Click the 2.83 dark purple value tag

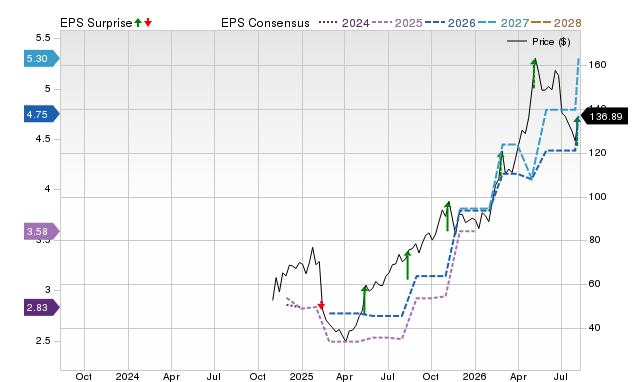[x=42, y=307]
